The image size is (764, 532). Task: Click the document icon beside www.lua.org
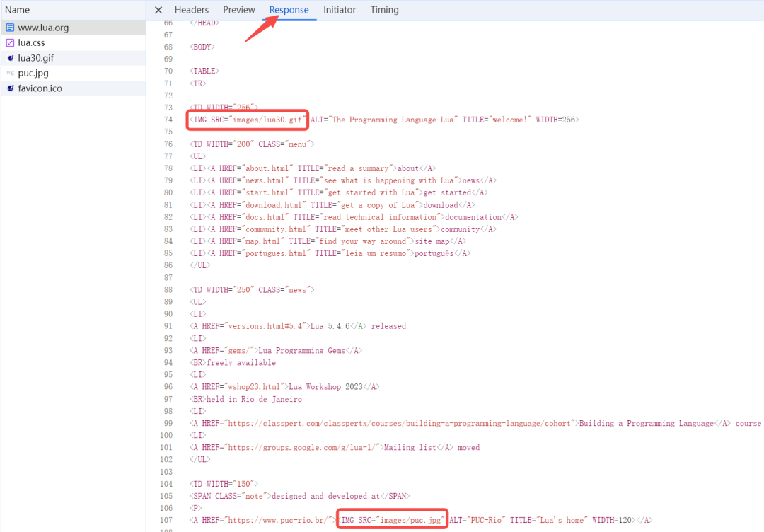click(x=10, y=28)
